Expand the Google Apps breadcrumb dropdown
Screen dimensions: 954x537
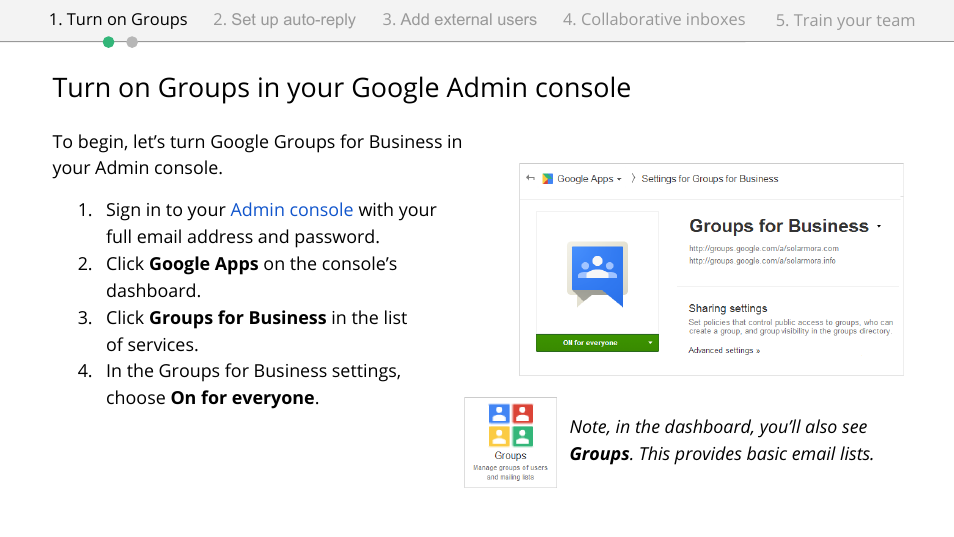point(619,179)
